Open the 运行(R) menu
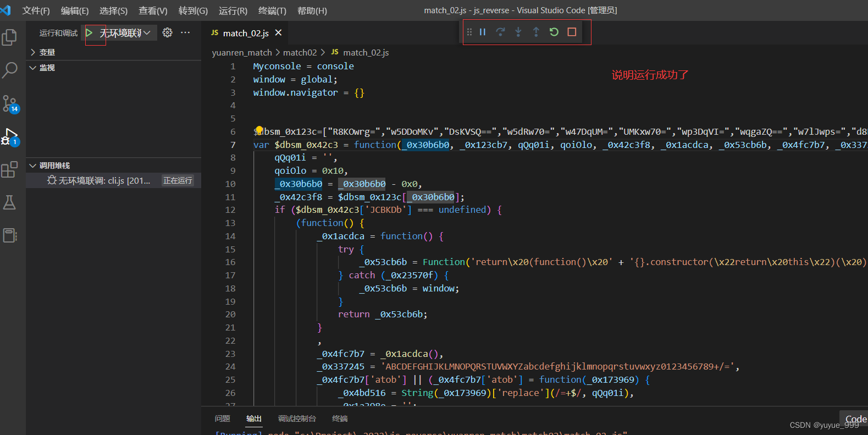The width and height of the screenshot is (868, 435). pos(233,10)
